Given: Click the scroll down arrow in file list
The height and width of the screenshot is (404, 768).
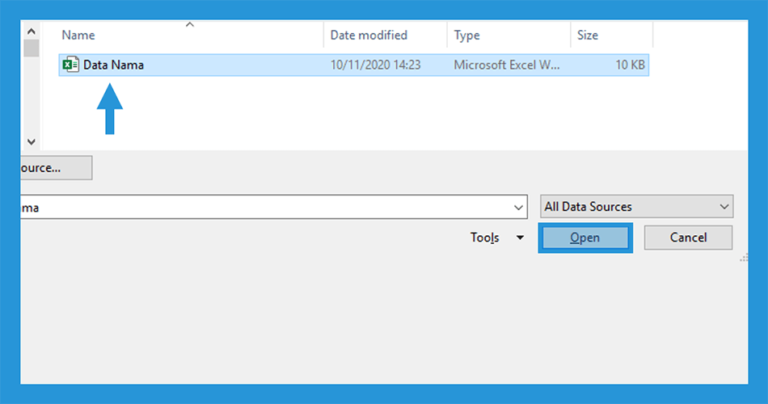Looking at the screenshot, I should 31,142.
